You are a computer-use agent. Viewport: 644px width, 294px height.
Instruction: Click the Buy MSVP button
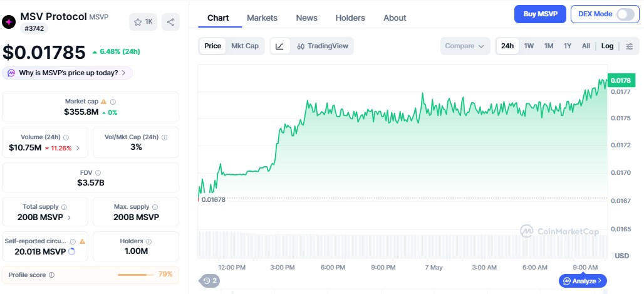(540, 14)
